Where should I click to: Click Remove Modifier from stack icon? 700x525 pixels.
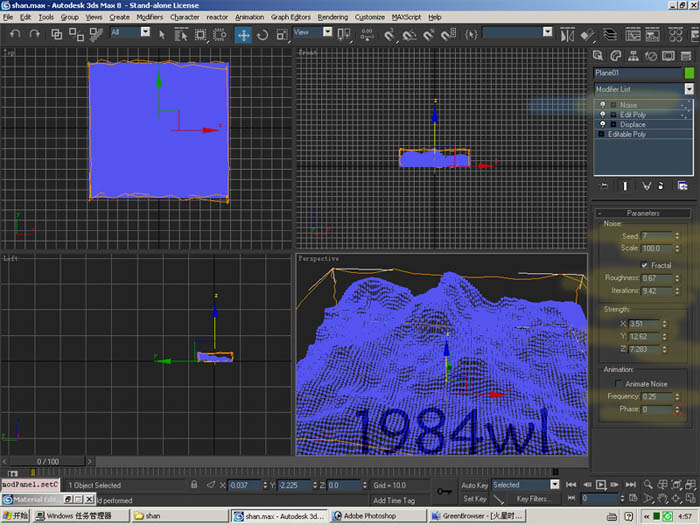coord(661,186)
